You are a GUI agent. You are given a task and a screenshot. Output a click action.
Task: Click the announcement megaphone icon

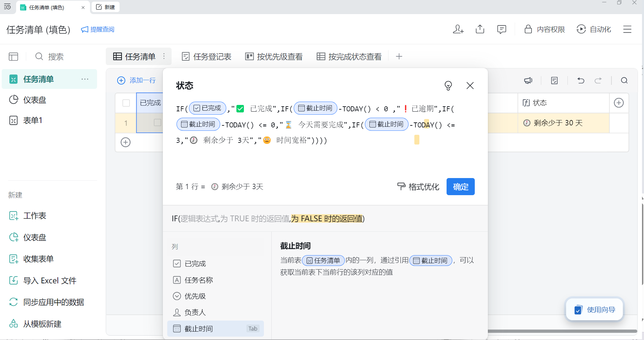(x=528, y=80)
